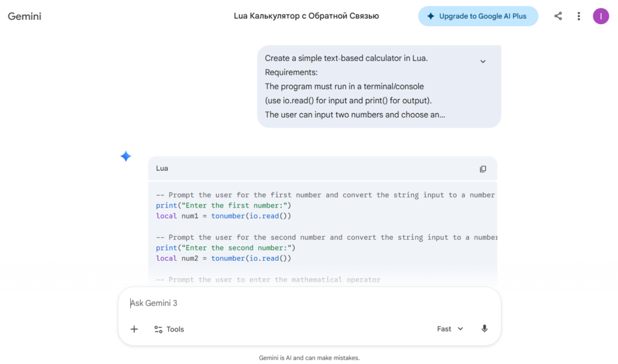Open the three-dot more options menu
The image size is (618, 364).
click(x=579, y=16)
